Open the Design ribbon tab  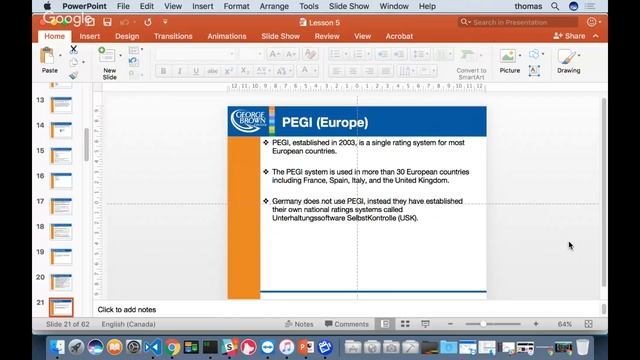coord(127,36)
